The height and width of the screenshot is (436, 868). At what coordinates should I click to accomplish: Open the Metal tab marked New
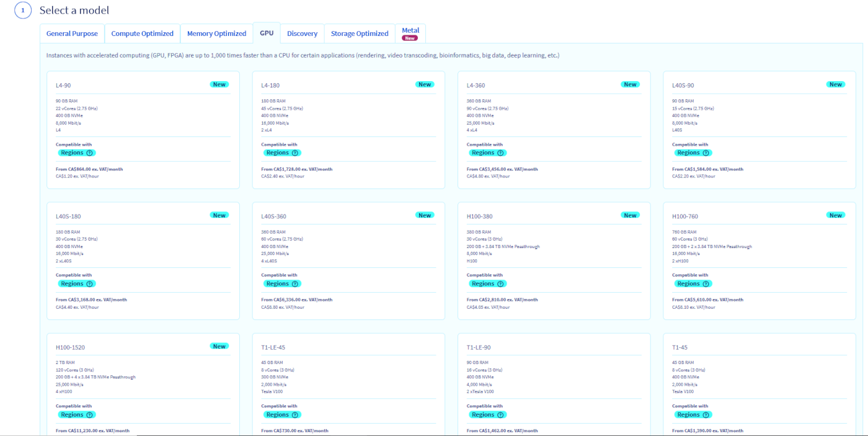(410, 33)
